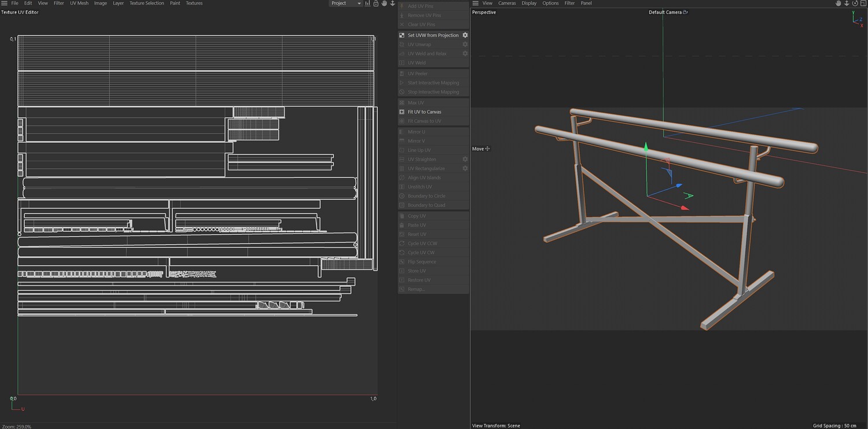Click the XYZ axis gizmo in viewport corner

(x=857, y=19)
